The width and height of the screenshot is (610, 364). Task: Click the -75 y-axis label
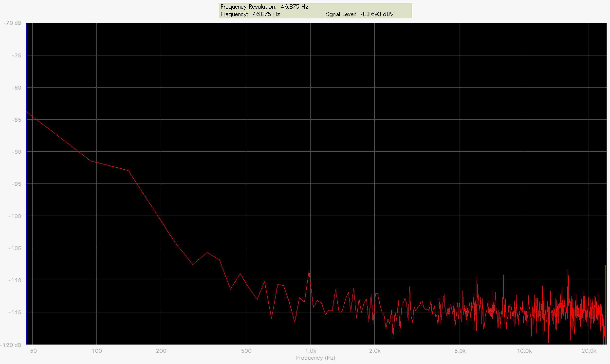17,56
